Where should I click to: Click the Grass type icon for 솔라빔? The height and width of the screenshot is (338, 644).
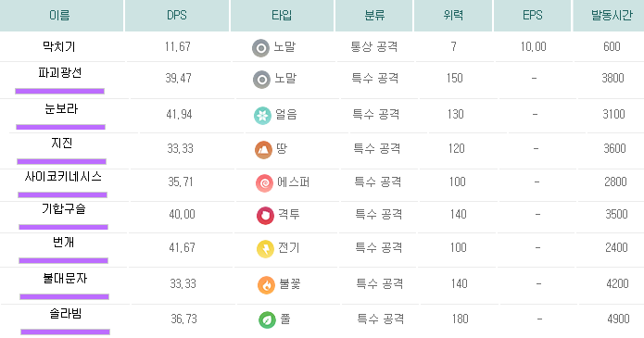pos(268,319)
